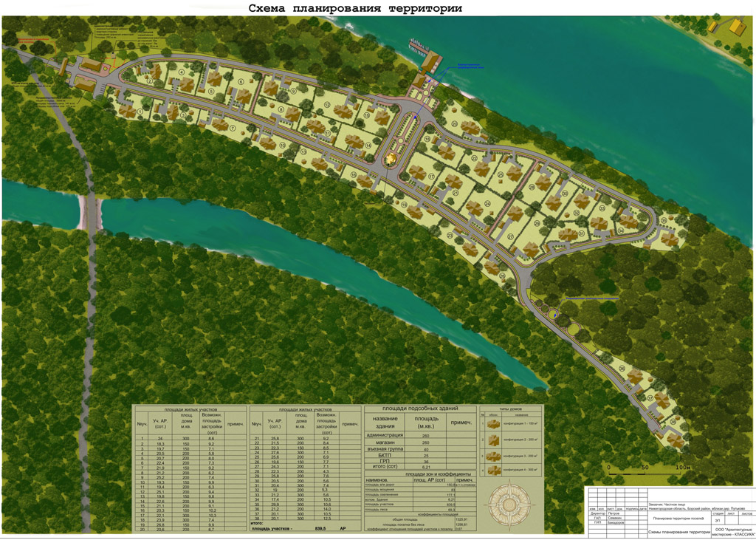Click the 'ООО Архитектурные мастерские - КЛАССИКА' stamp
This screenshot has height=540, width=756.
(x=735, y=533)
